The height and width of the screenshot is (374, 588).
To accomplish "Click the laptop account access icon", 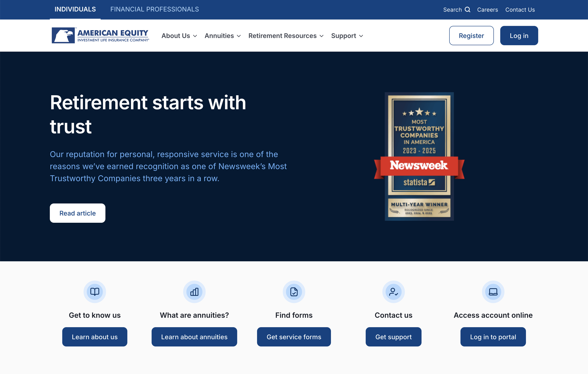I will click(493, 292).
